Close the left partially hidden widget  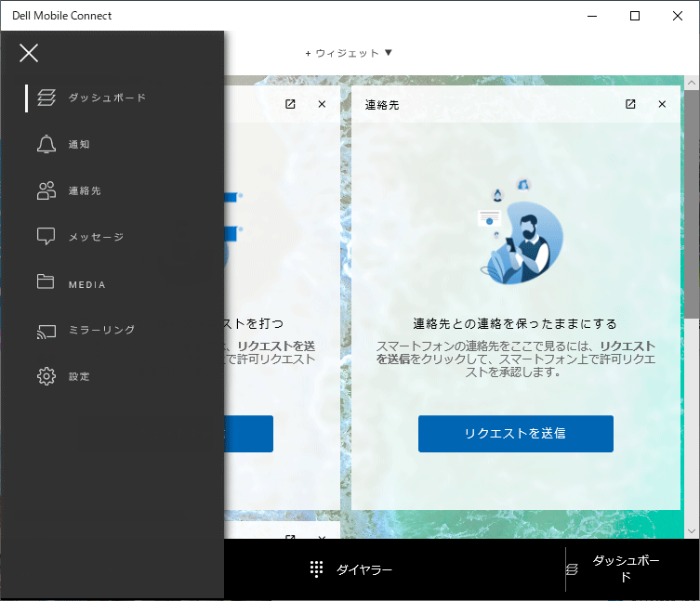(322, 104)
